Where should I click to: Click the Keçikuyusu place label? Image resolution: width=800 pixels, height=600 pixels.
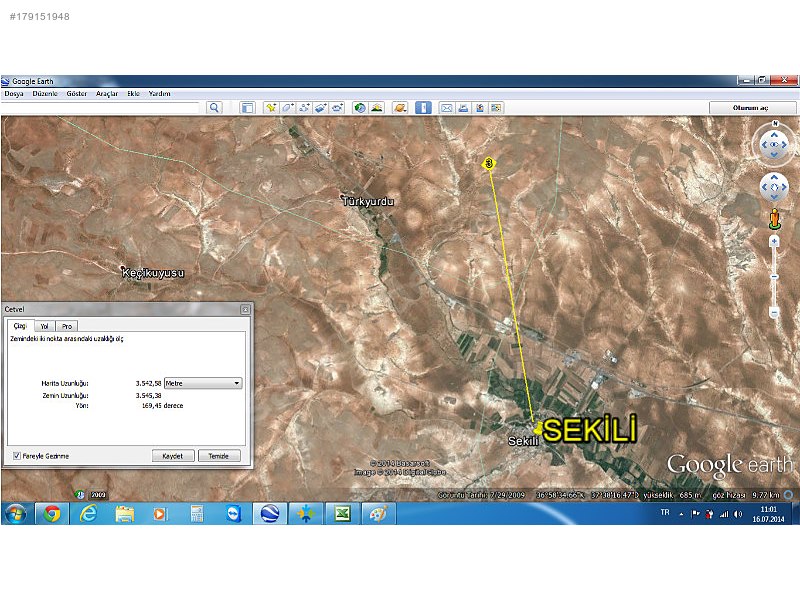[153, 273]
